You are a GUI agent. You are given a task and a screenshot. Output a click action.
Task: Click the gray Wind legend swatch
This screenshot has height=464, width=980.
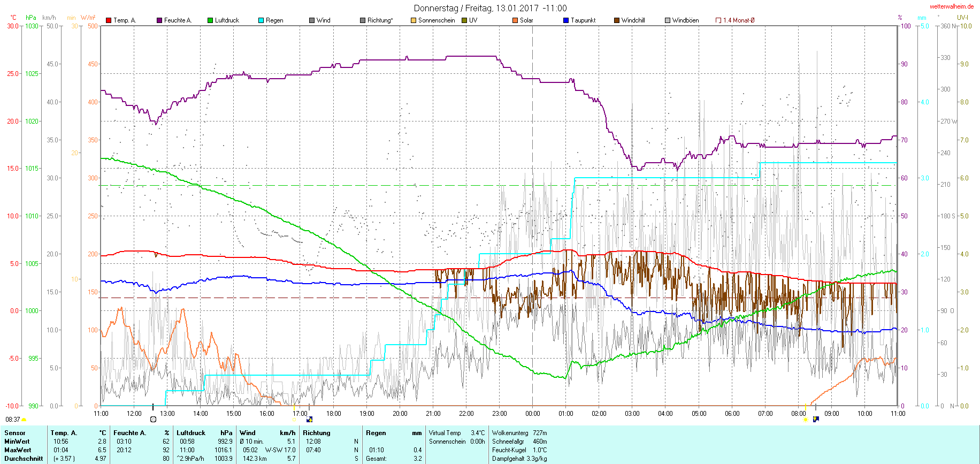(312, 20)
